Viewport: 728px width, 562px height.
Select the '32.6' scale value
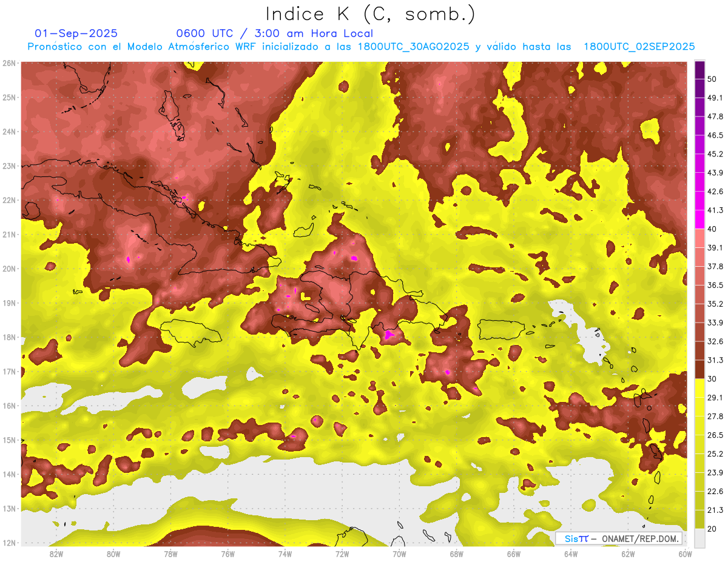pyautogui.click(x=715, y=341)
